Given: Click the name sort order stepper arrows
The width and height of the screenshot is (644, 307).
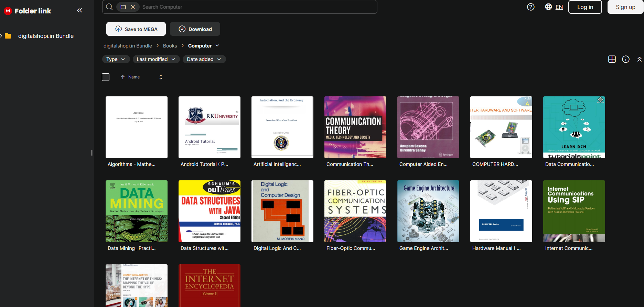Looking at the screenshot, I should (161, 77).
